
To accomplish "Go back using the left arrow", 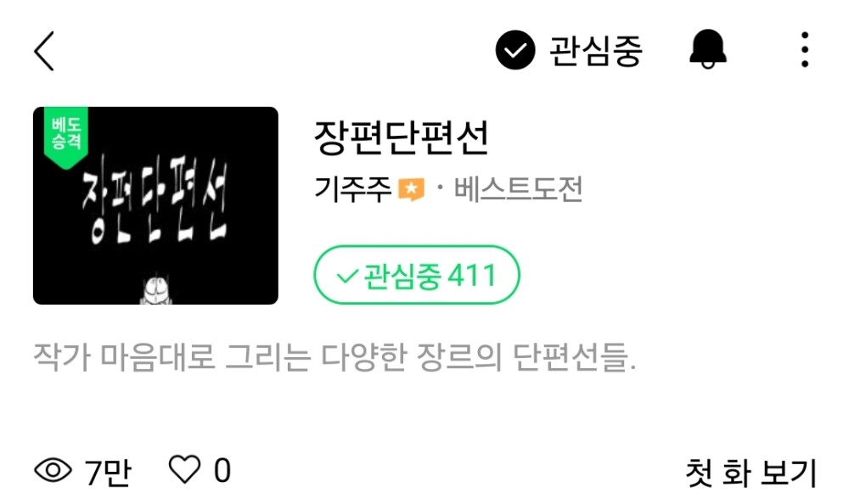I will pos(44,51).
